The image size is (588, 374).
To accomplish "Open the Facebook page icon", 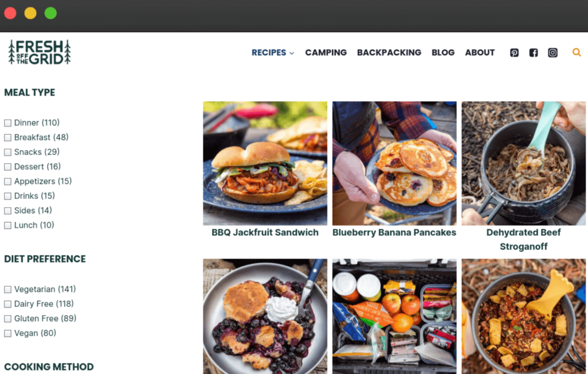I will pyautogui.click(x=533, y=52).
